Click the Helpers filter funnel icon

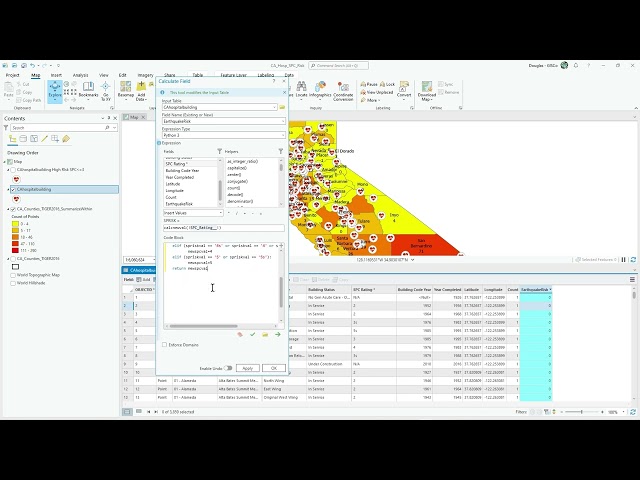pyautogui.click(x=281, y=151)
